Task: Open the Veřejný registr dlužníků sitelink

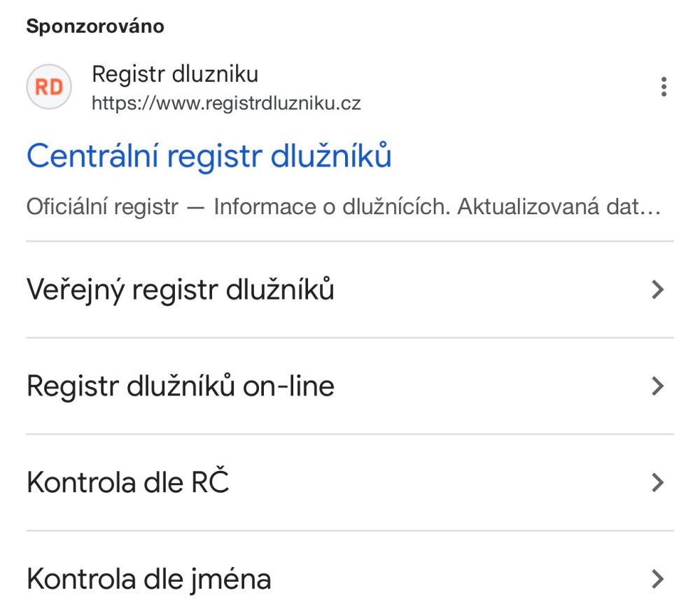Action: click(180, 290)
